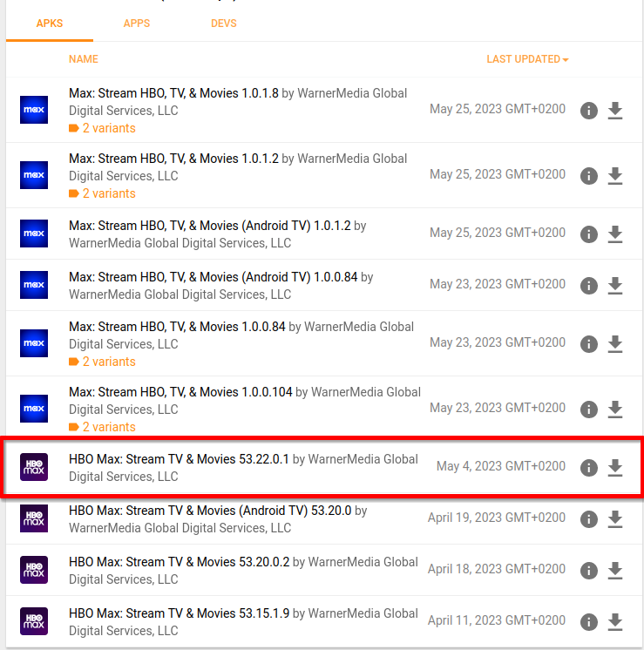Download Max 1.0.0.84 with 2 variants
This screenshot has height=650, width=644.
tap(615, 343)
